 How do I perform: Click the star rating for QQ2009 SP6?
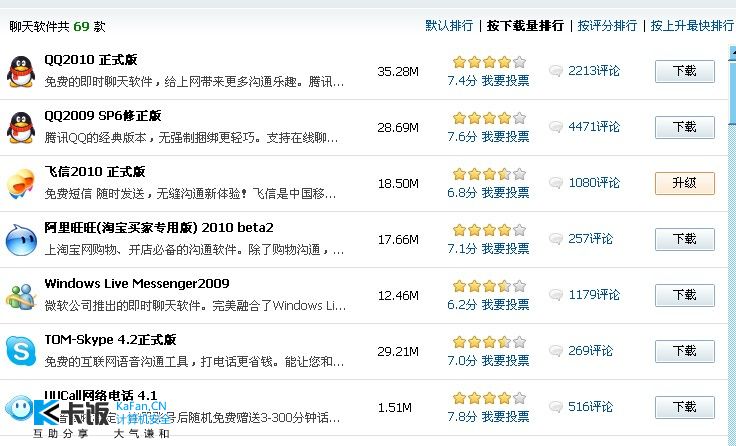(x=489, y=118)
